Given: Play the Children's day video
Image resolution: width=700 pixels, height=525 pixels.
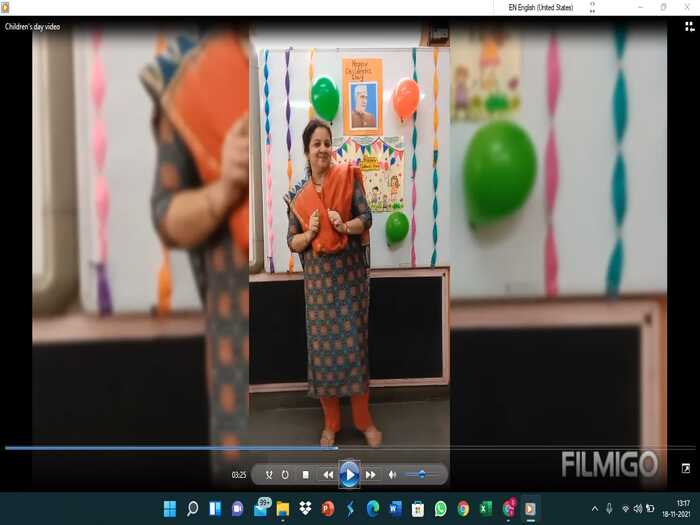Looking at the screenshot, I should click(x=349, y=475).
